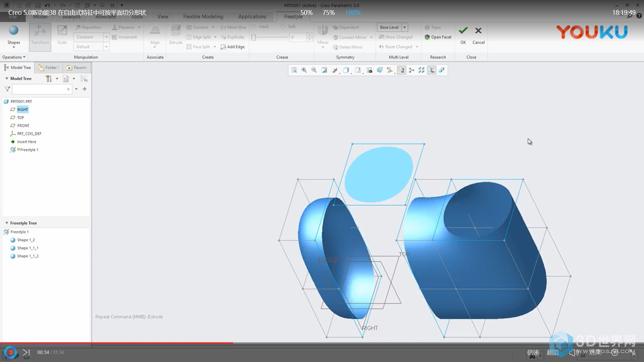The width and height of the screenshot is (644, 362).
Task: Collapse the Model Tree section
Action: pos(6,78)
